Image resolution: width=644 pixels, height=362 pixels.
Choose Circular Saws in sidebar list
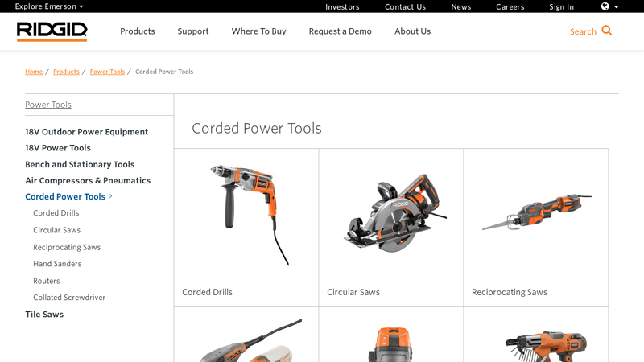(x=56, y=230)
